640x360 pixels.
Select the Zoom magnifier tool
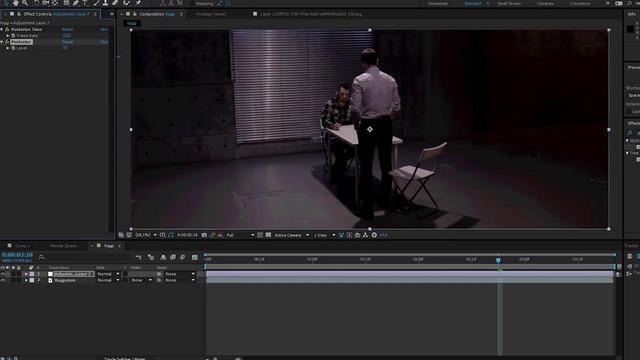pos(25,3)
